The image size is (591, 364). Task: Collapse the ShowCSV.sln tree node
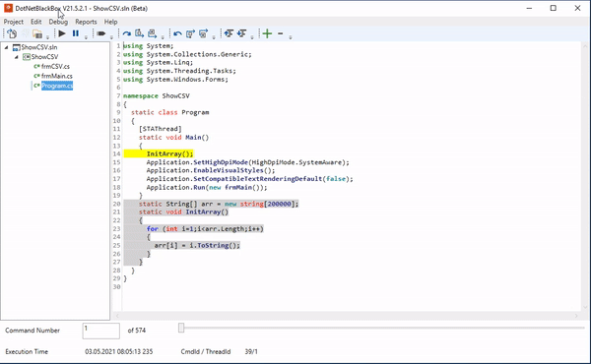point(6,47)
